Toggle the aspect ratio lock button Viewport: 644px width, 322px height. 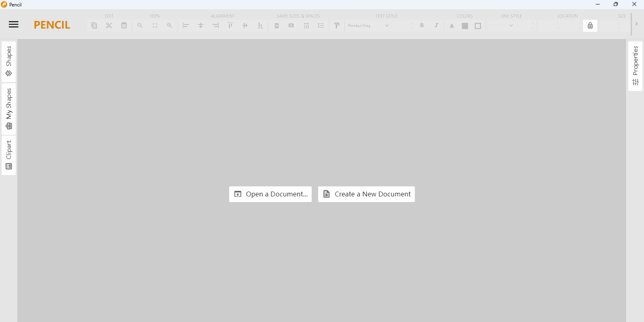590,25
